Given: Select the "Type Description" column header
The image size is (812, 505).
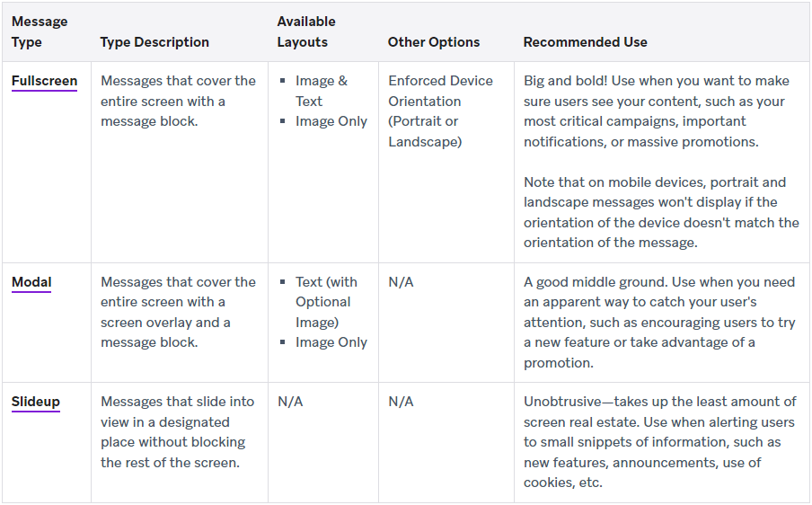Looking at the screenshot, I should coord(154,42).
